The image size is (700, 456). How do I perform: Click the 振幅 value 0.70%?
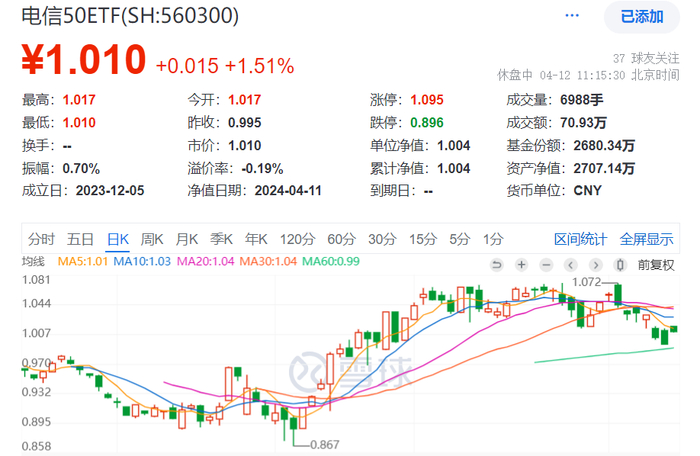[x=81, y=168]
